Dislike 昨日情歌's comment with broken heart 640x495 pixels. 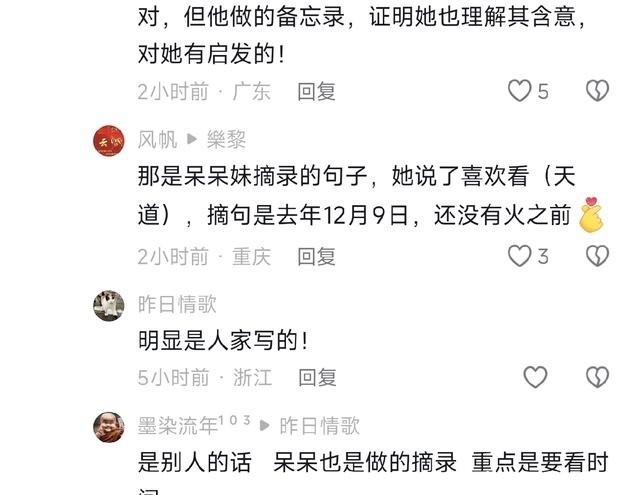tap(597, 377)
